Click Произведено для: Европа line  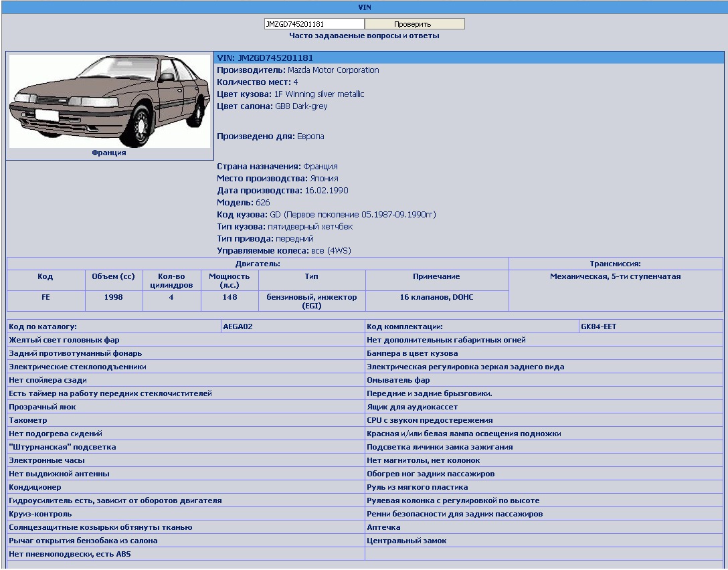click(x=271, y=136)
